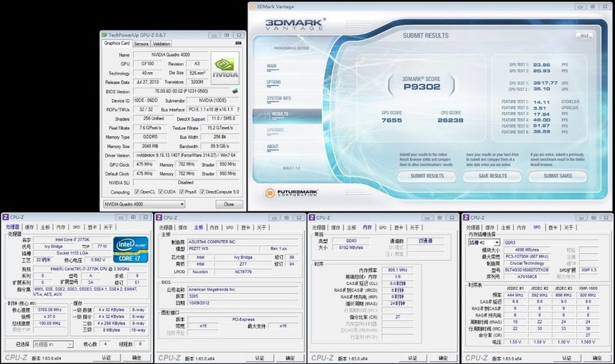This screenshot has width=615, height=364.
Task: Click the NVIDIA logo in GPU-Z
Action: [x=224, y=68]
